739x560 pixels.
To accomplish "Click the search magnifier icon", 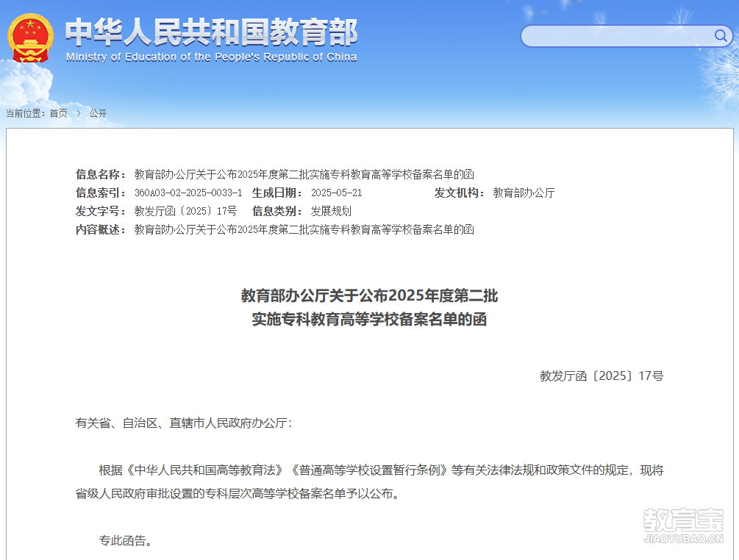I will [x=720, y=36].
